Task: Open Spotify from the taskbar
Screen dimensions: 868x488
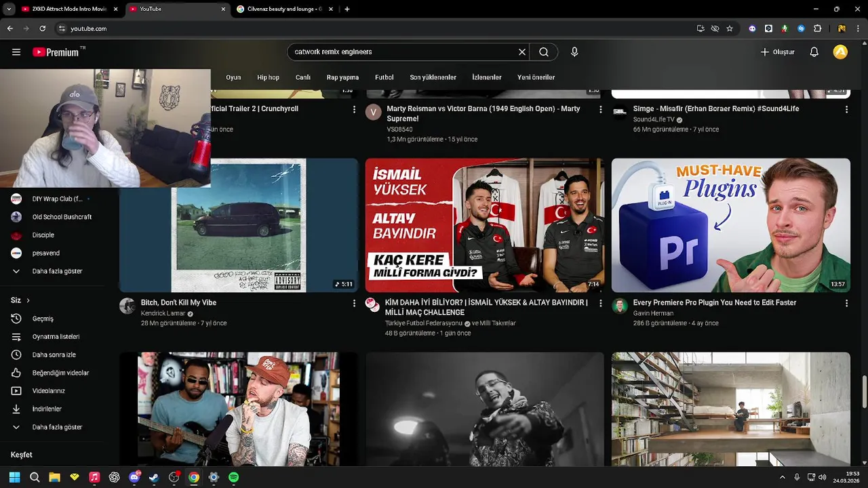Action: (x=233, y=478)
